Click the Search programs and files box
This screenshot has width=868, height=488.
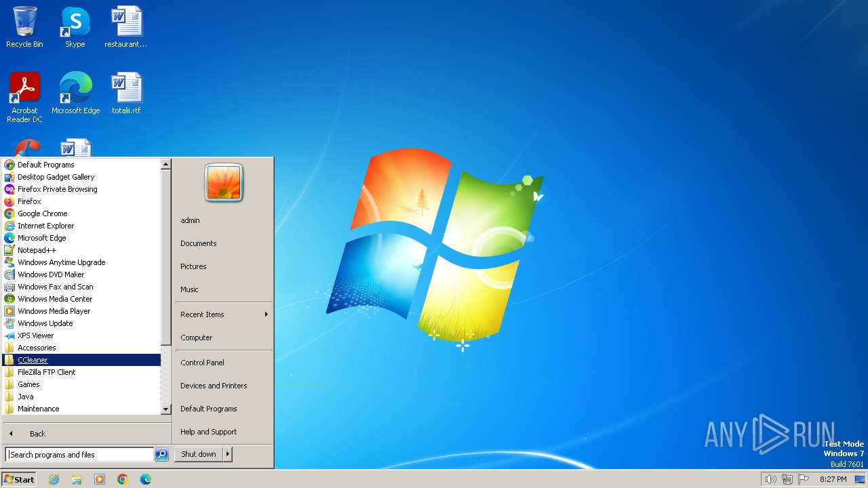click(x=79, y=455)
